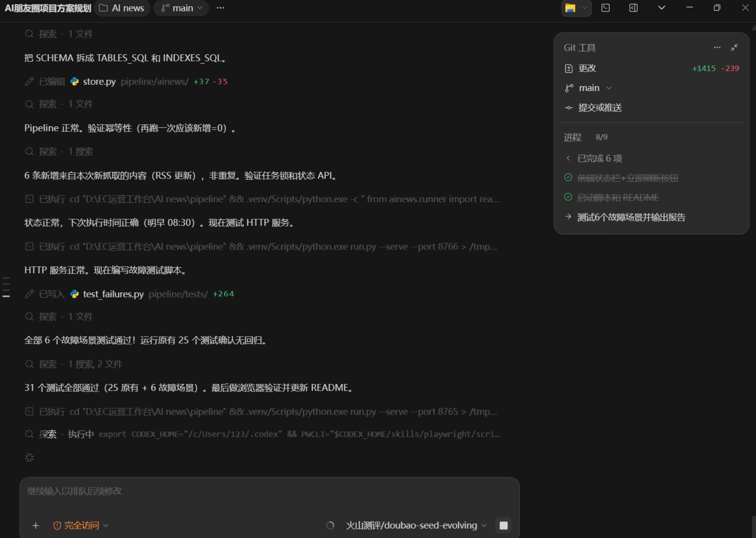Expand the main branch selector in Git panel
The width and height of the screenshot is (756, 538).
(x=588, y=88)
